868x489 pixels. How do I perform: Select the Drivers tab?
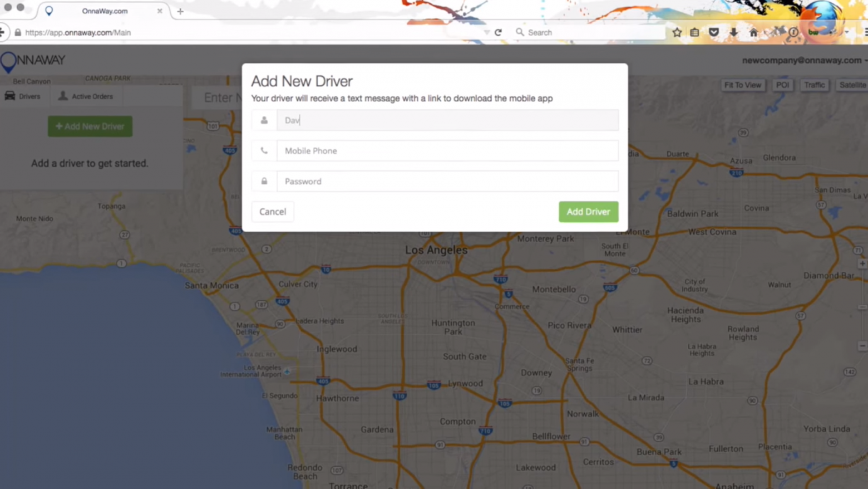pyautogui.click(x=23, y=96)
